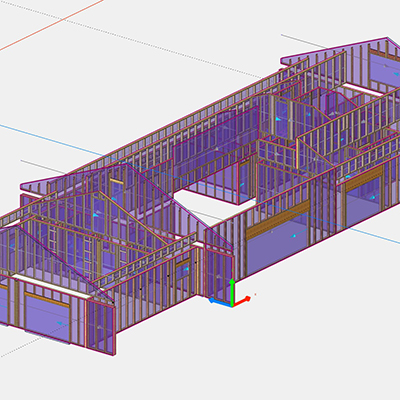Select the purple panel inside the central garage opening
Viewport: 400px width, 400px height.
(278, 245)
